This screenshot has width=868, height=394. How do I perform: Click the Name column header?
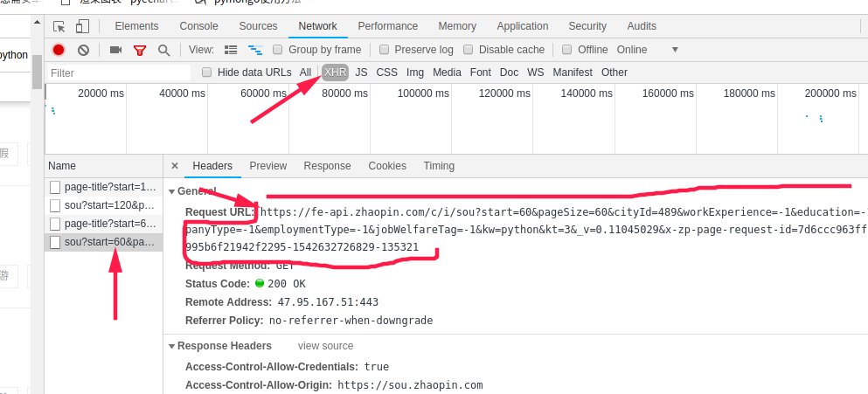point(104,165)
